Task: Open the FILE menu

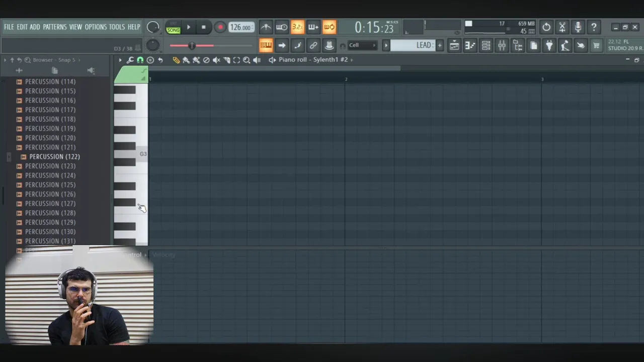Action: click(9, 27)
